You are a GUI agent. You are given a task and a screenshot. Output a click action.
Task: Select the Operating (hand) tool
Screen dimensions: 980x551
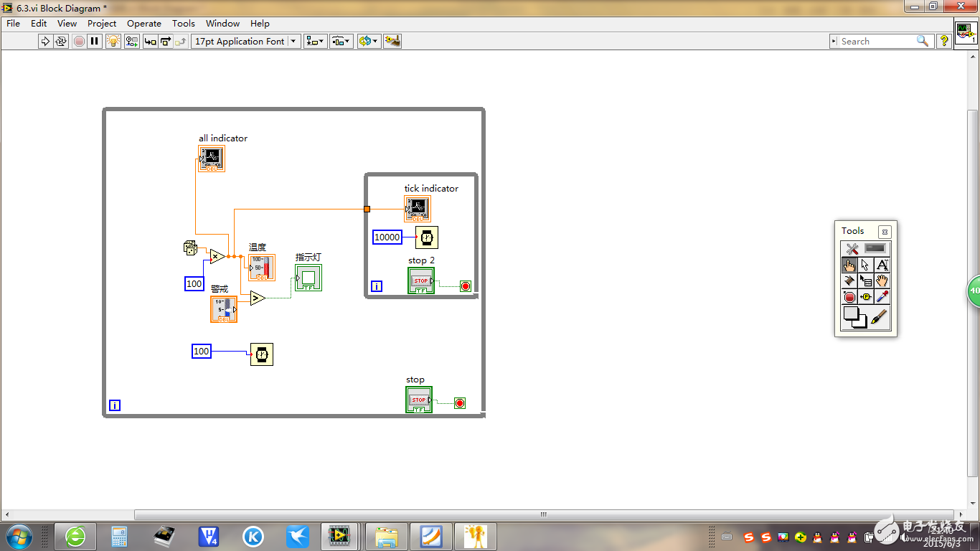click(849, 265)
